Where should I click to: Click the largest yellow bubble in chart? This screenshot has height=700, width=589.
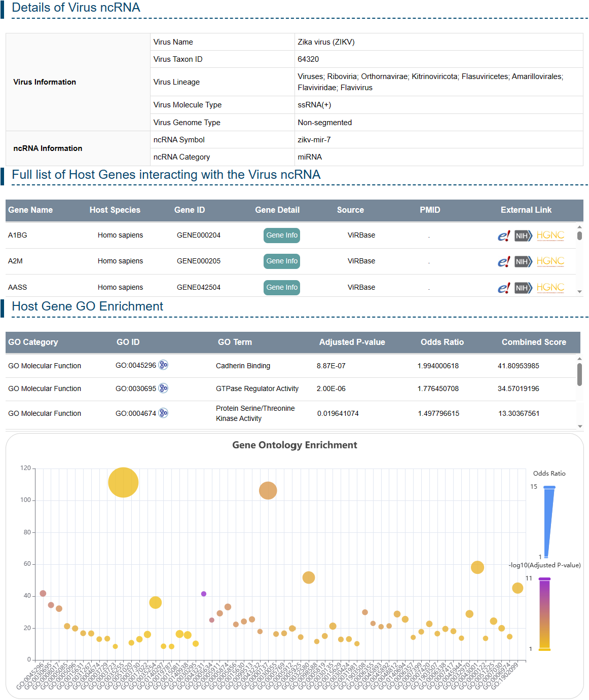click(x=123, y=482)
